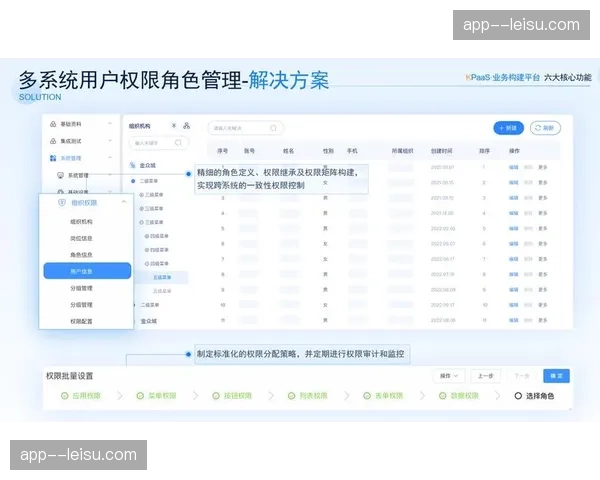600x480 pixels.
Task: Click the search icon in tree keyword box
Action: pyautogui.click(x=179, y=143)
